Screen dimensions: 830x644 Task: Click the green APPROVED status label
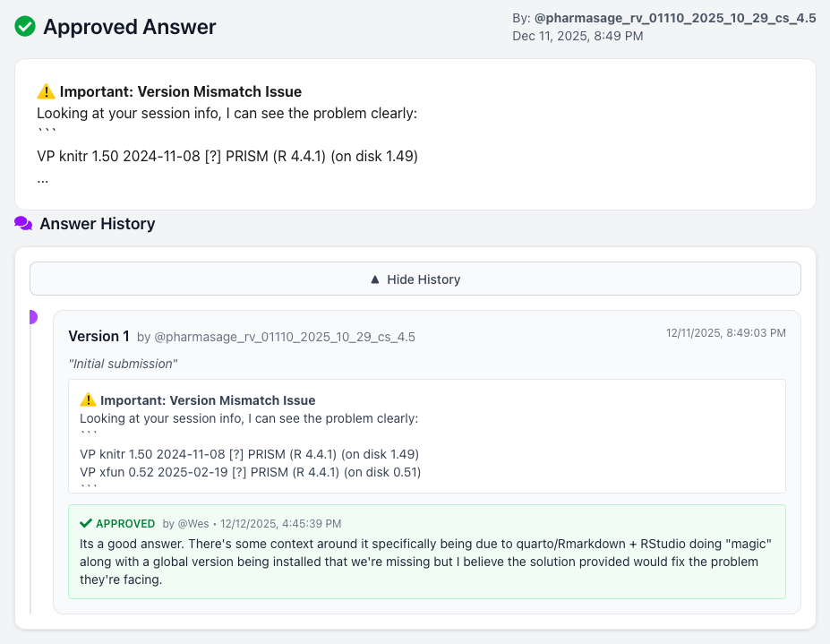[x=125, y=524]
